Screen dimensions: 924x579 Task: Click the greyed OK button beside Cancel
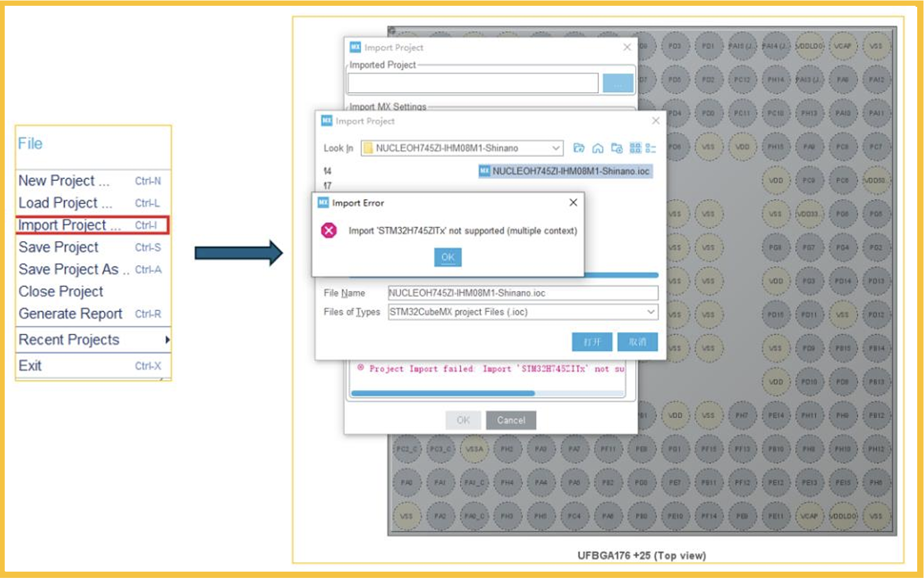tap(463, 420)
